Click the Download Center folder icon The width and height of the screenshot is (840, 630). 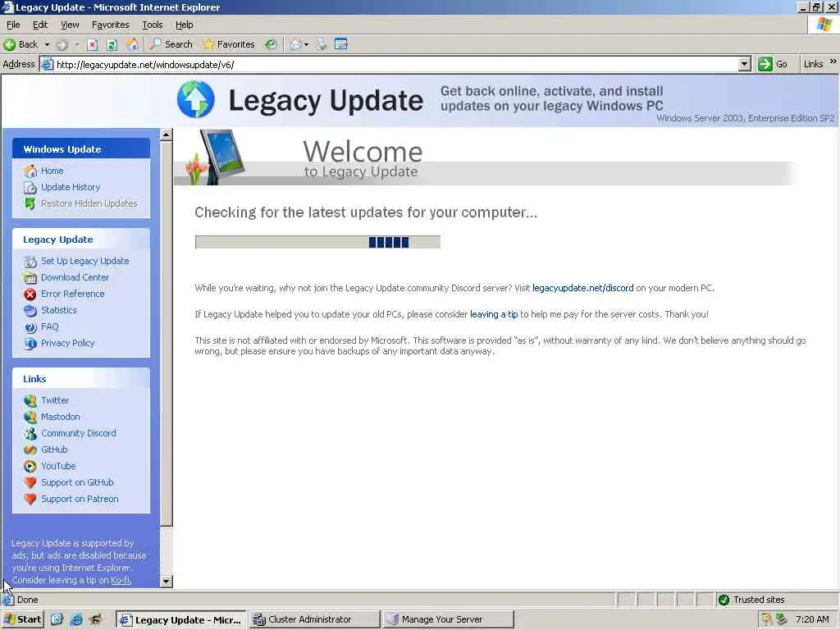(x=30, y=277)
